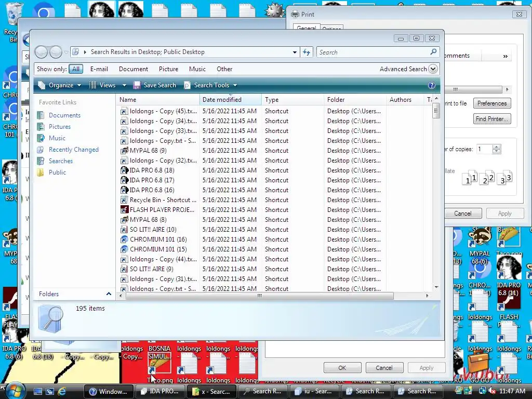
Task: Sort by the Name column header
Action: pos(158,99)
